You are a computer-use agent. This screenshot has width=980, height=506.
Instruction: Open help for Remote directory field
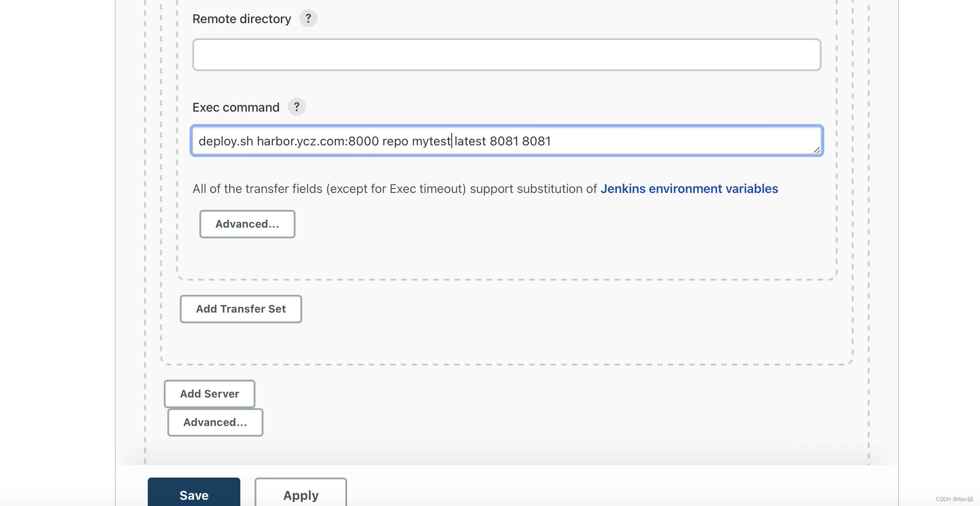click(x=308, y=19)
